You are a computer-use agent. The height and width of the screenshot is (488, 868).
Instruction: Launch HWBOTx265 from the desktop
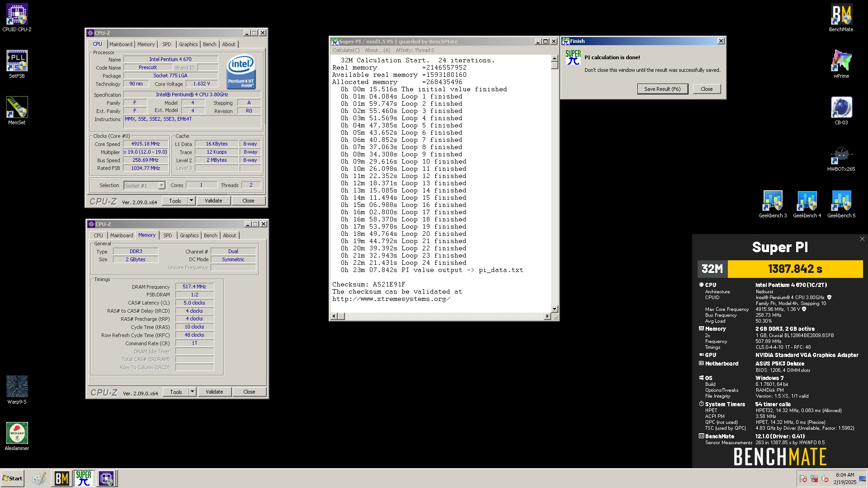coord(841,157)
